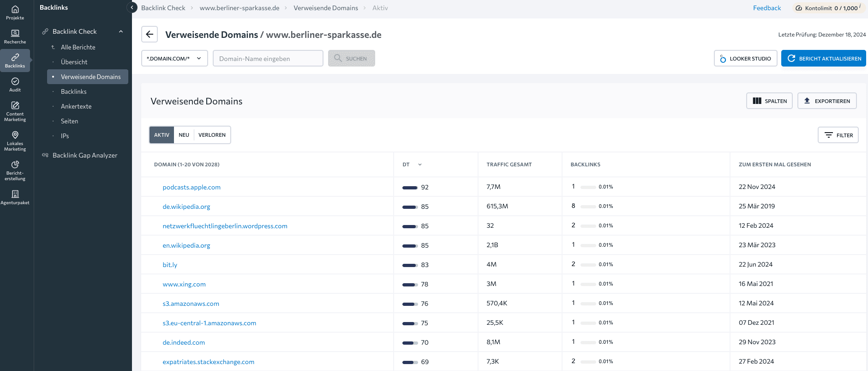868x371 pixels.
Task: Switch to the NEU tab
Action: (x=184, y=135)
